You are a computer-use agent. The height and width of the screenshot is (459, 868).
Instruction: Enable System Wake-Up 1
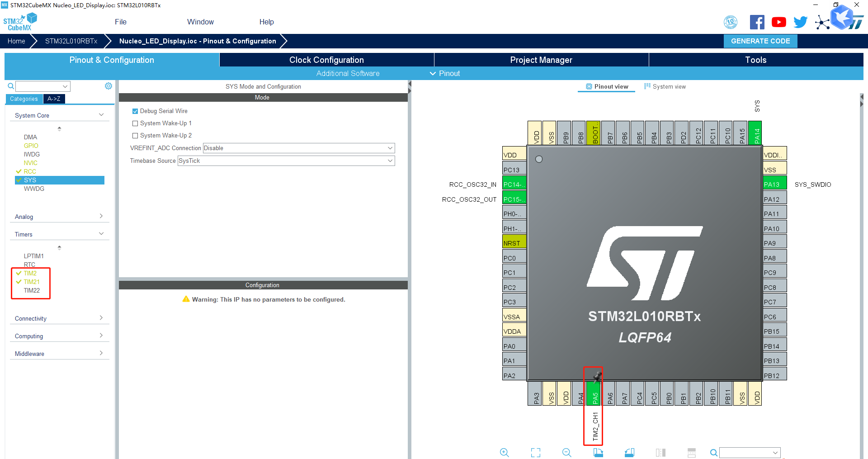click(x=135, y=123)
